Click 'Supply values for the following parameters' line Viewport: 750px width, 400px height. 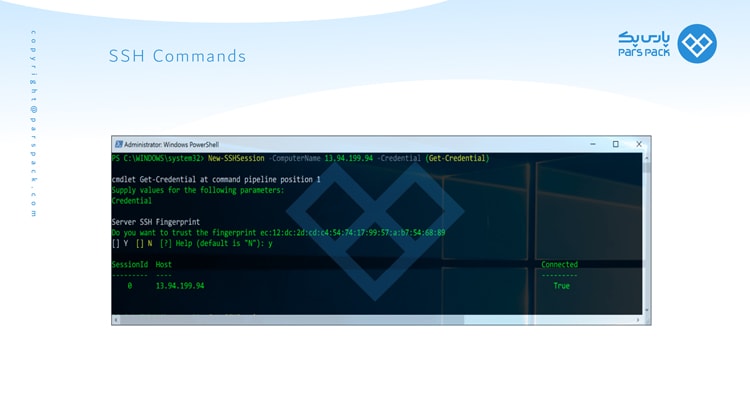(x=198, y=190)
